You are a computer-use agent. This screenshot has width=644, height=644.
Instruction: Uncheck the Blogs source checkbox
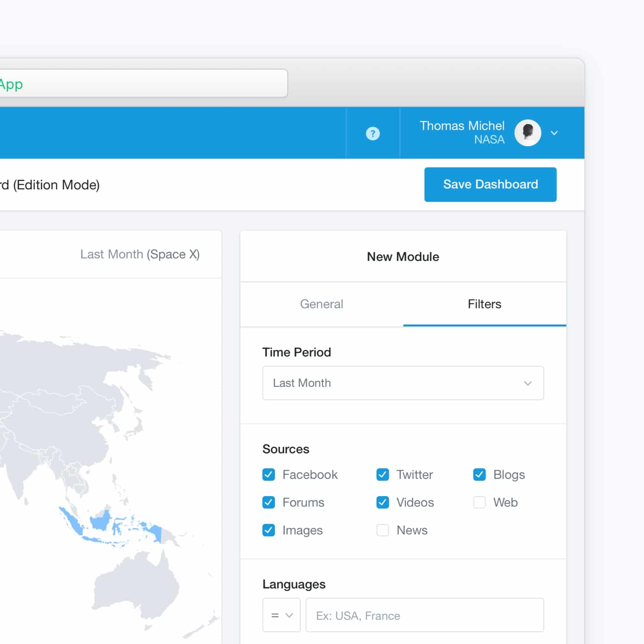(x=479, y=474)
